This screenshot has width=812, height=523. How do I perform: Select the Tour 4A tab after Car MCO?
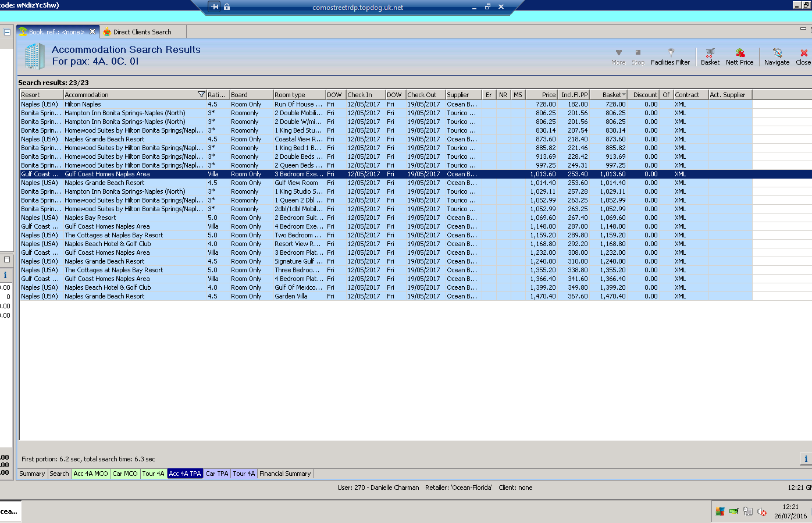pyautogui.click(x=154, y=474)
